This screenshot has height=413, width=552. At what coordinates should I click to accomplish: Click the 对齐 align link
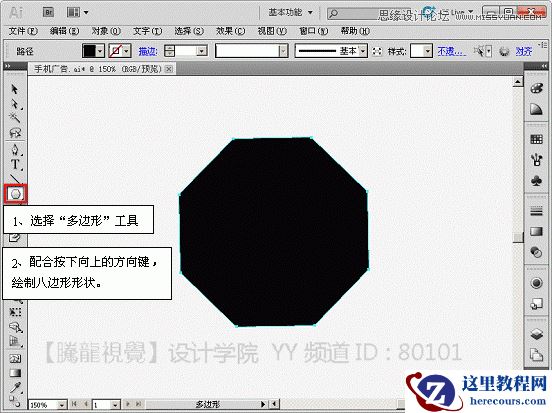[x=523, y=52]
